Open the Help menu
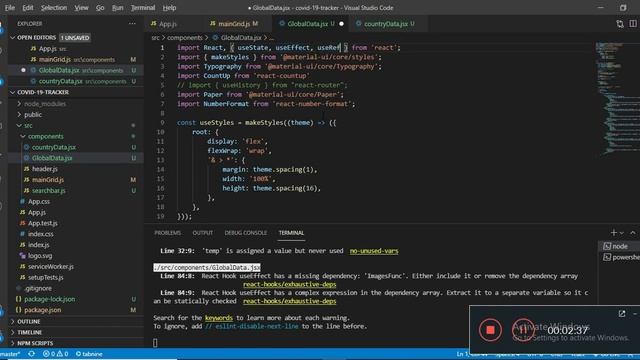The height and width of the screenshot is (360, 640). tap(169, 8)
